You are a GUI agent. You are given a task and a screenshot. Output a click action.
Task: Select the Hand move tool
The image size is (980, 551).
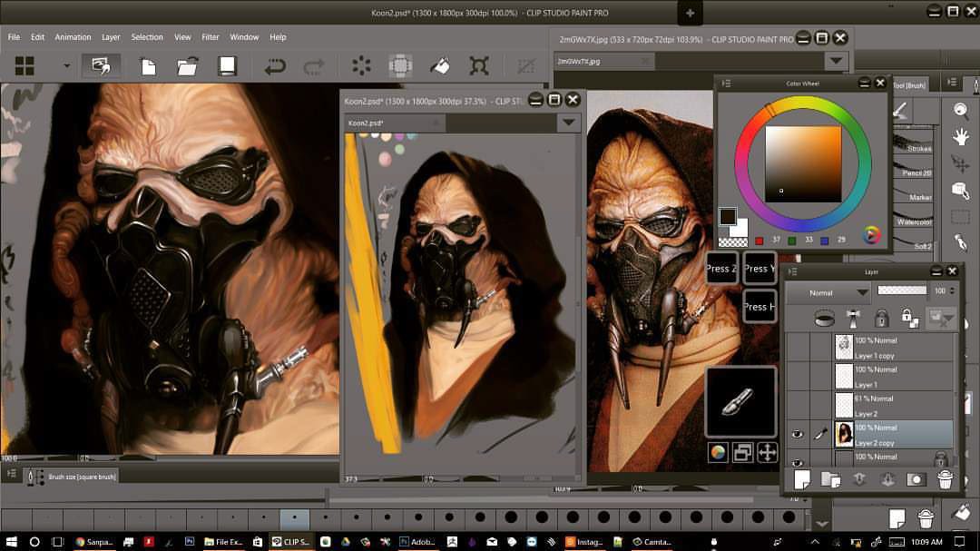coord(960,137)
